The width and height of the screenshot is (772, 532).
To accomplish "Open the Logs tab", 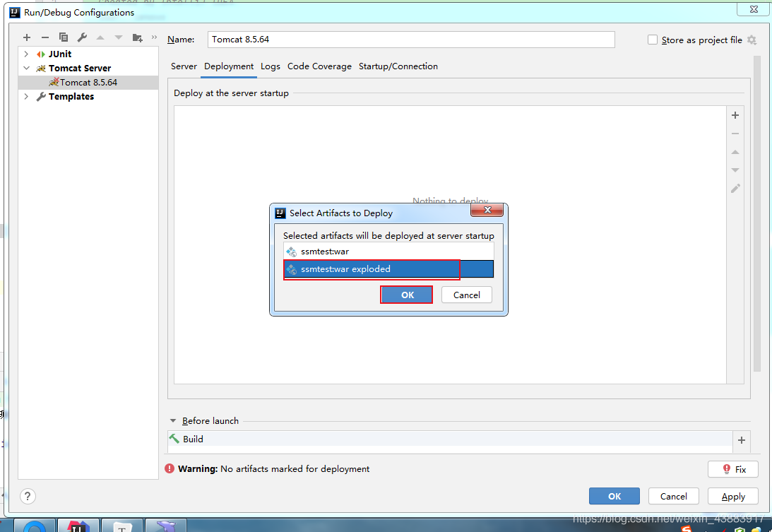I will [x=271, y=66].
